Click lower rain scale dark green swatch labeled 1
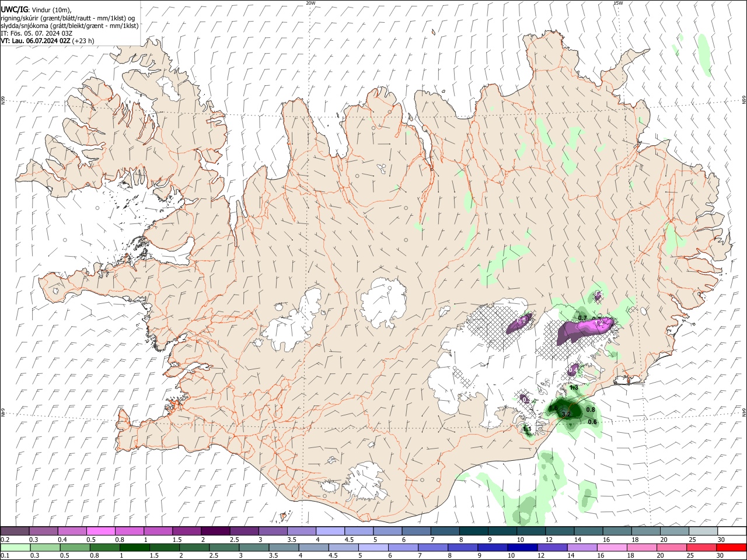The image size is (747, 560). 134,547
